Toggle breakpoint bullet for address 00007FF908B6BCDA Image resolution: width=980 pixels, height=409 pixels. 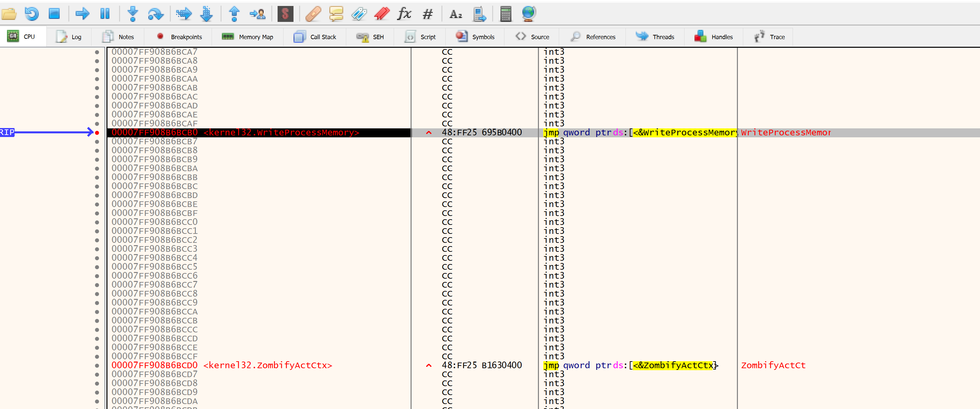(x=97, y=401)
